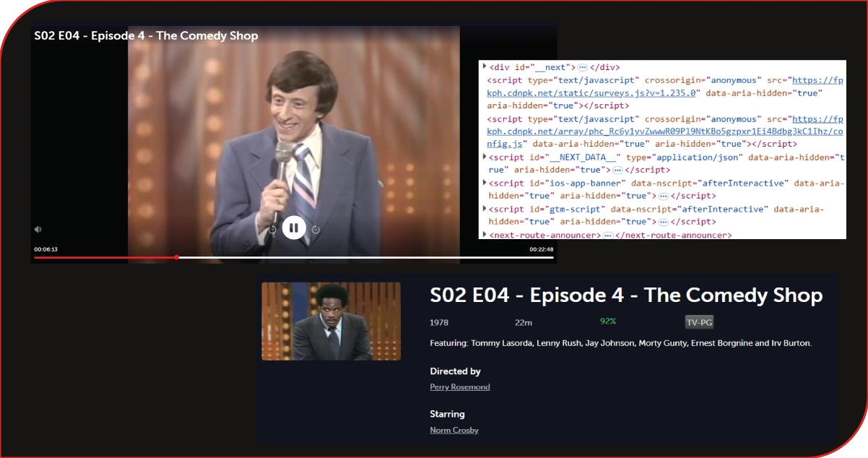Screen dimensions: 868x458
Task: Open Norm Crosby's cast page
Action: click(454, 431)
